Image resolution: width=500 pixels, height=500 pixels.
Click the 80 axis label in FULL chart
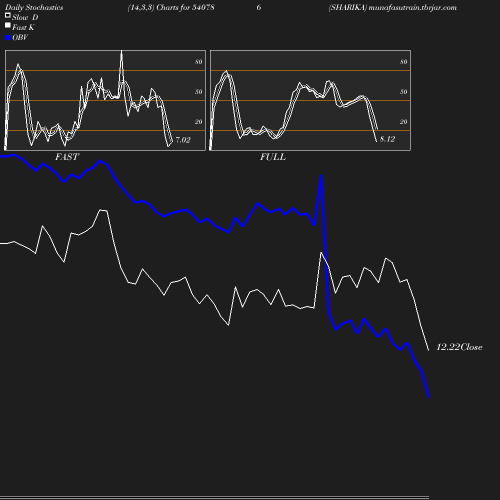[404, 62]
